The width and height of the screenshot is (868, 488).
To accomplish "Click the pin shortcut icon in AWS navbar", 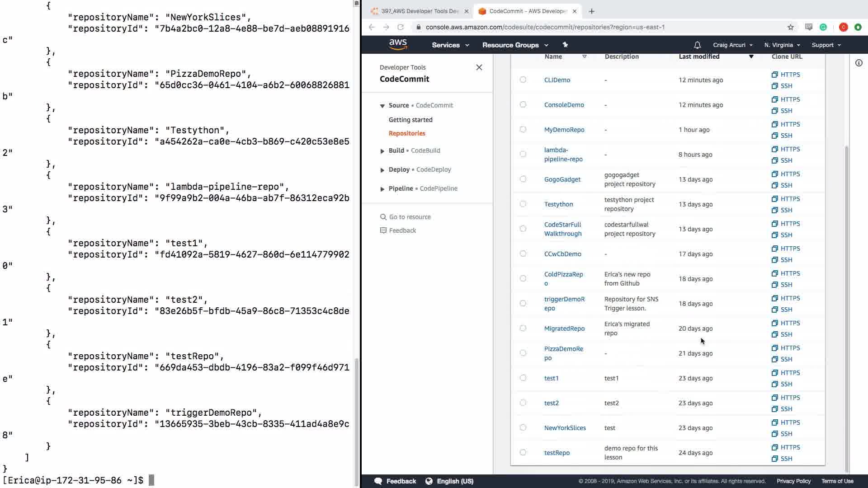I will point(565,45).
